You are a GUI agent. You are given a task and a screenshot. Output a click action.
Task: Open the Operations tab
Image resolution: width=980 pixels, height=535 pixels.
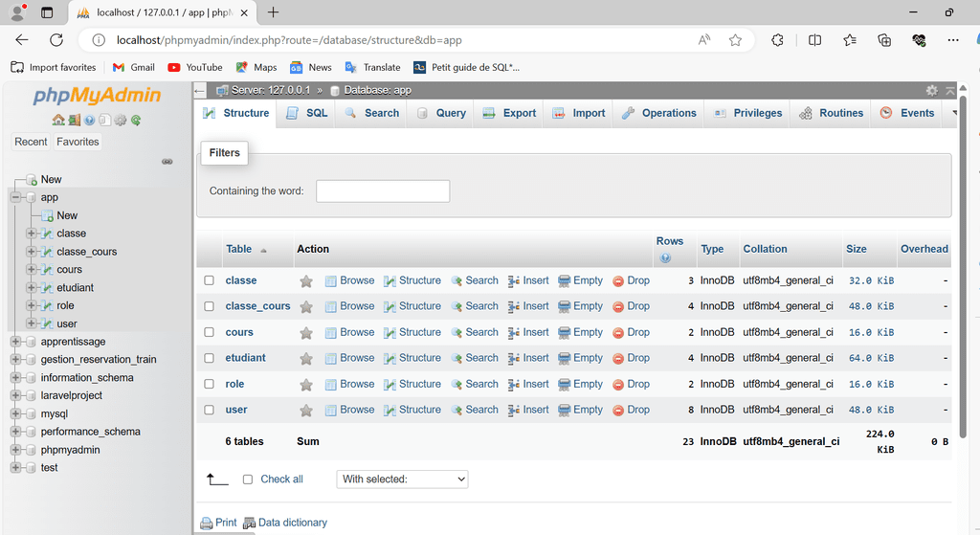point(658,113)
